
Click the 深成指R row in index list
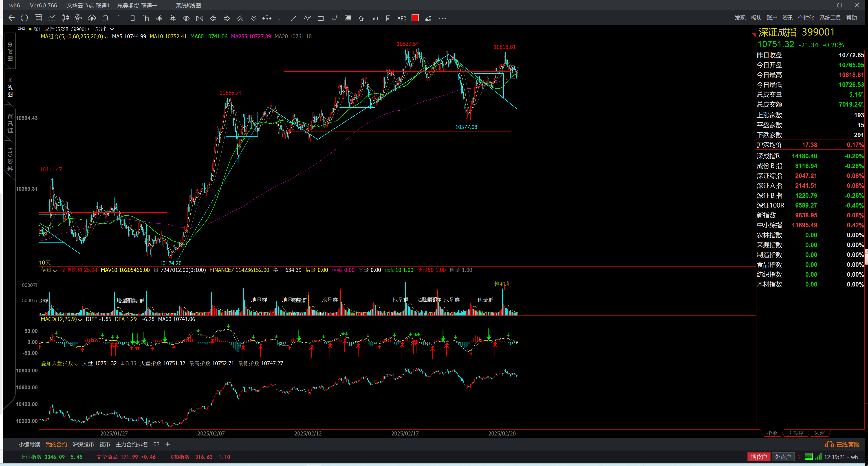(x=810, y=156)
